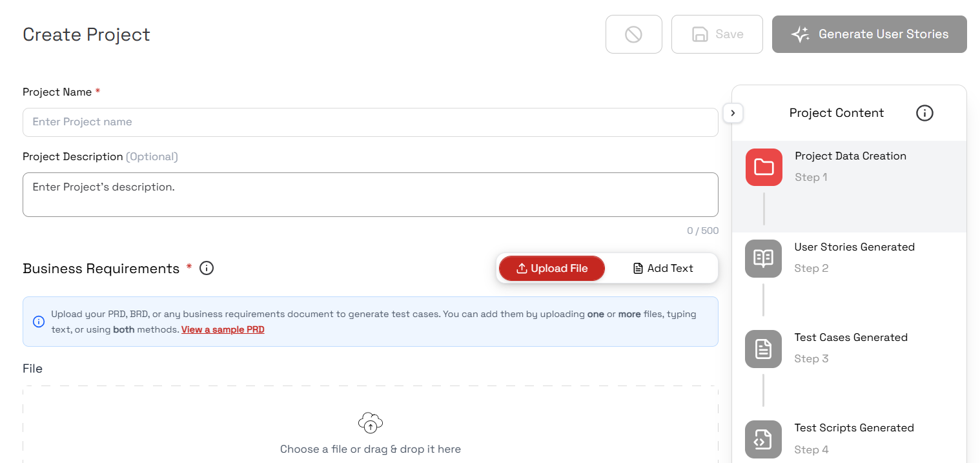Click Generate User Stories button
Image resolution: width=980 pixels, height=463 pixels.
(869, 34)
